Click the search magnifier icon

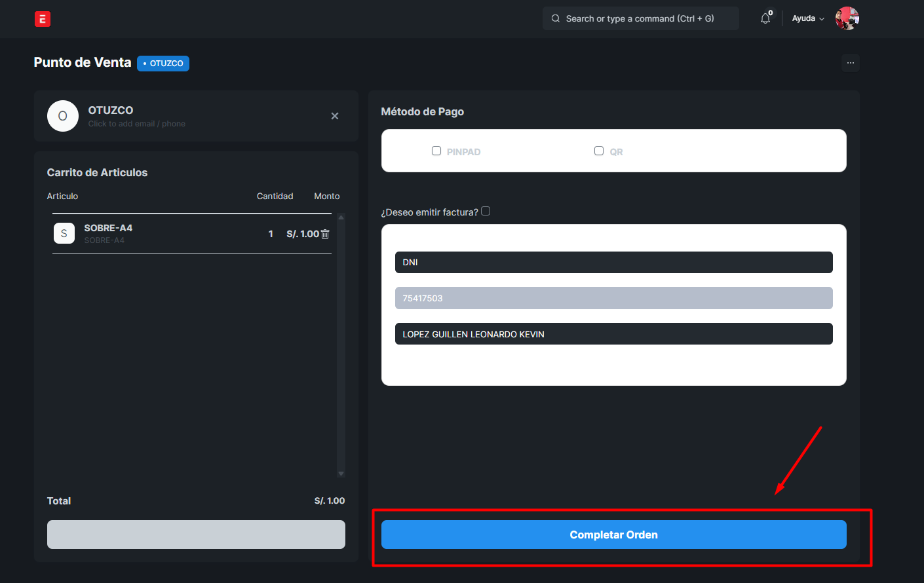tap(556, 18)
